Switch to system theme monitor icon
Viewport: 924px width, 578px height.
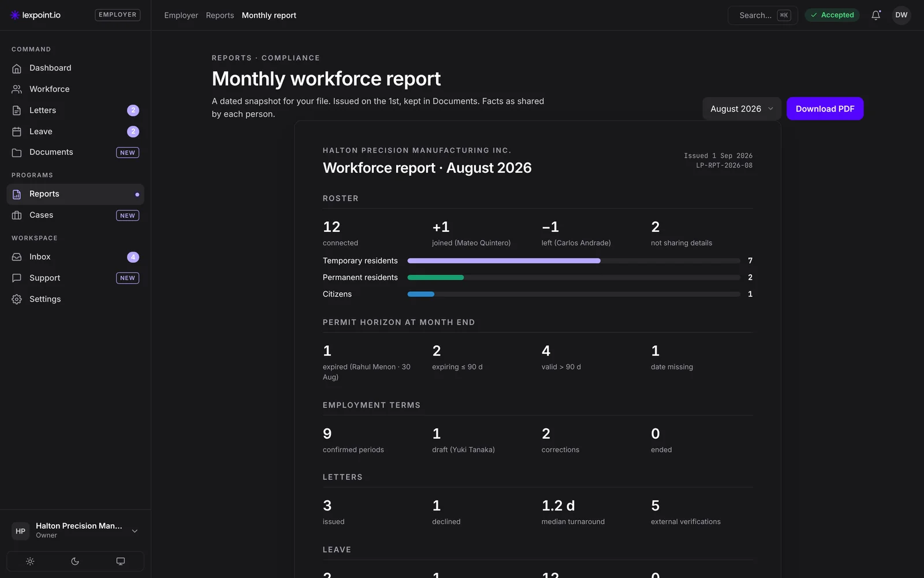[121, 561]
